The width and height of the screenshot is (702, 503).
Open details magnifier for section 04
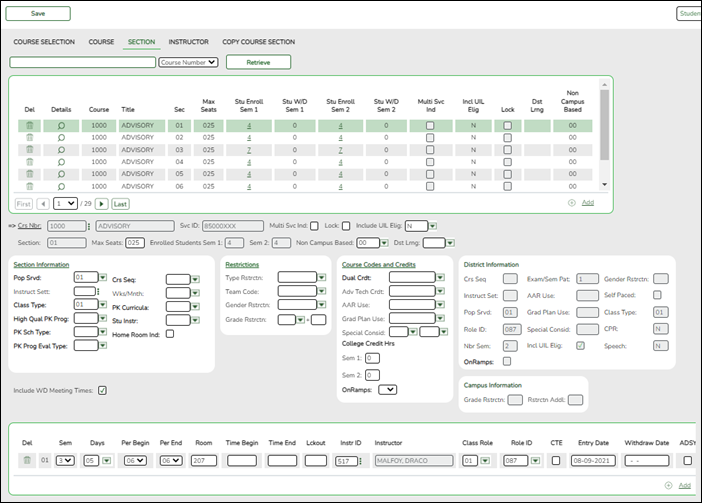[x=61, y=162]
